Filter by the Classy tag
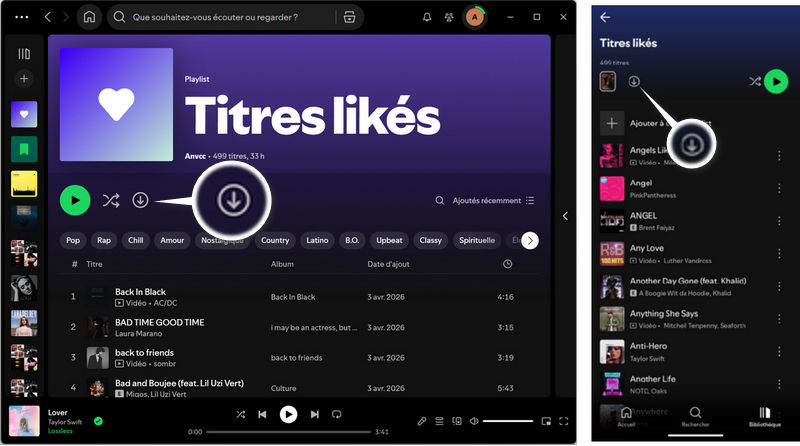This screenshot has width=800, height=446. coord(430,240)
